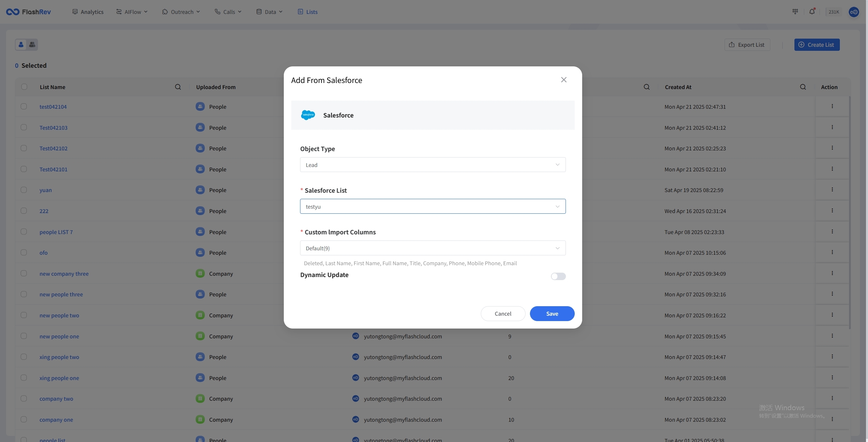Open the apps grid icon

pos(795,12)
